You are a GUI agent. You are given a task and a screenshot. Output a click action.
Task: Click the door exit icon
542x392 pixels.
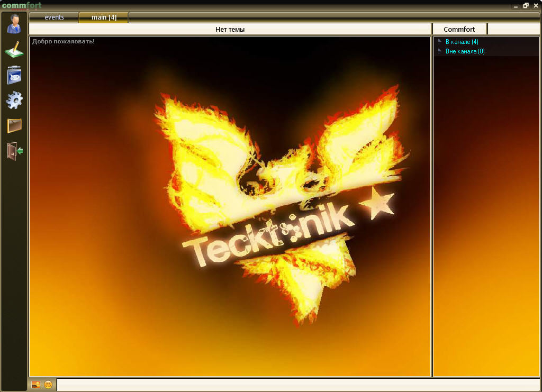tap(14, 151)
